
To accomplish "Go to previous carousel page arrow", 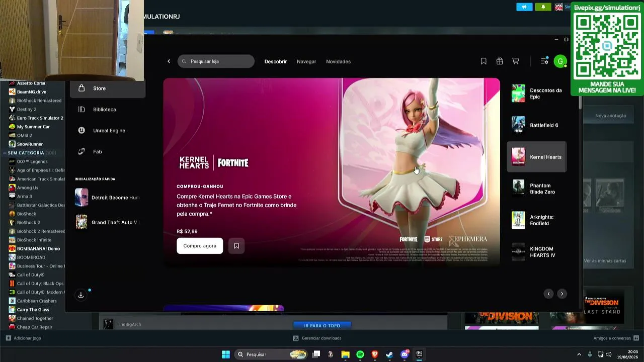I will tap(549, 294).
